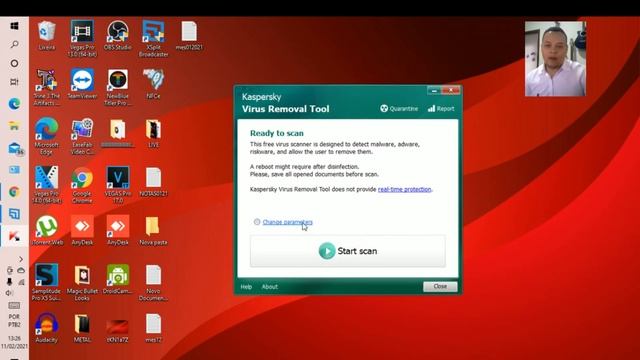Select the LIVE folder on the desktop
The width and height of the screenshot is (640, 360).
pyautogui.click(x=153, y=133)
